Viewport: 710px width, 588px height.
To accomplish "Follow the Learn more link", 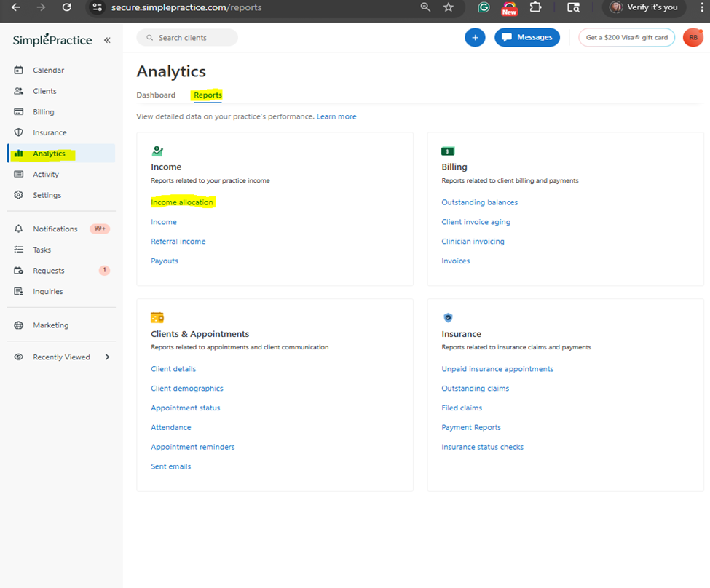I will pos(336,116).
